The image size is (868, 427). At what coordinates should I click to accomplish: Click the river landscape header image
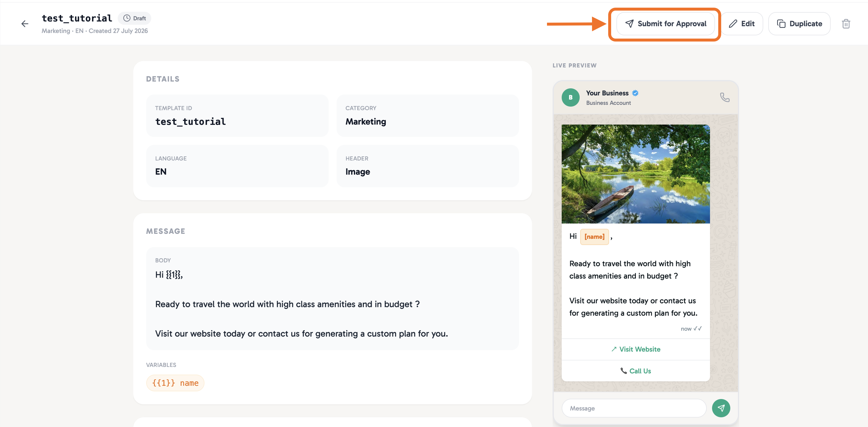[x=636, y=174]
